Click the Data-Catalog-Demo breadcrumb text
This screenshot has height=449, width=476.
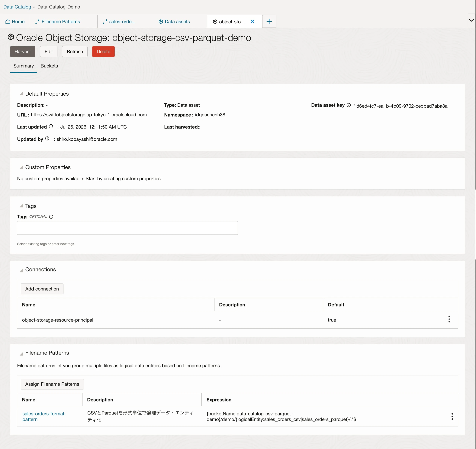[59, 7]
